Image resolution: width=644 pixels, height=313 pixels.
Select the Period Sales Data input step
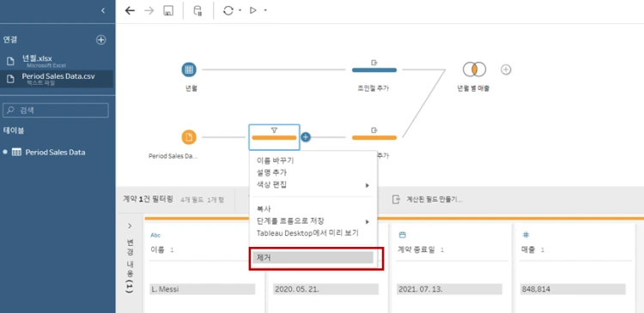tap(189, 137)
